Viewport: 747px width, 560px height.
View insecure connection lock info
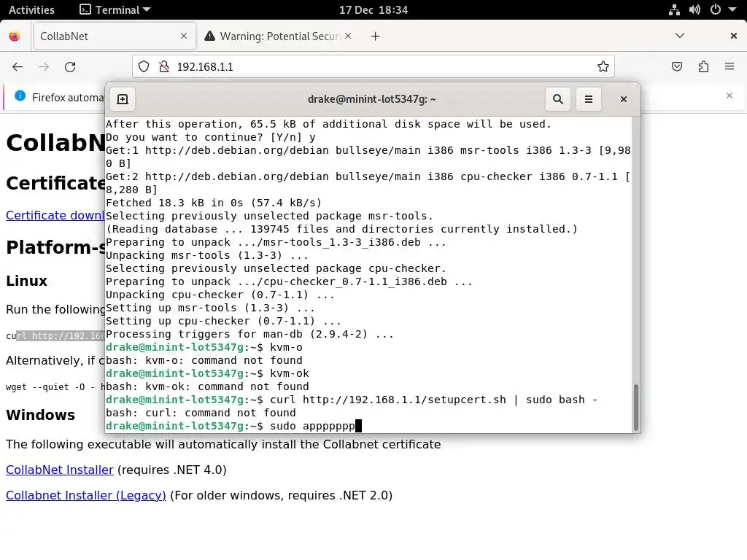coord(164,66)
